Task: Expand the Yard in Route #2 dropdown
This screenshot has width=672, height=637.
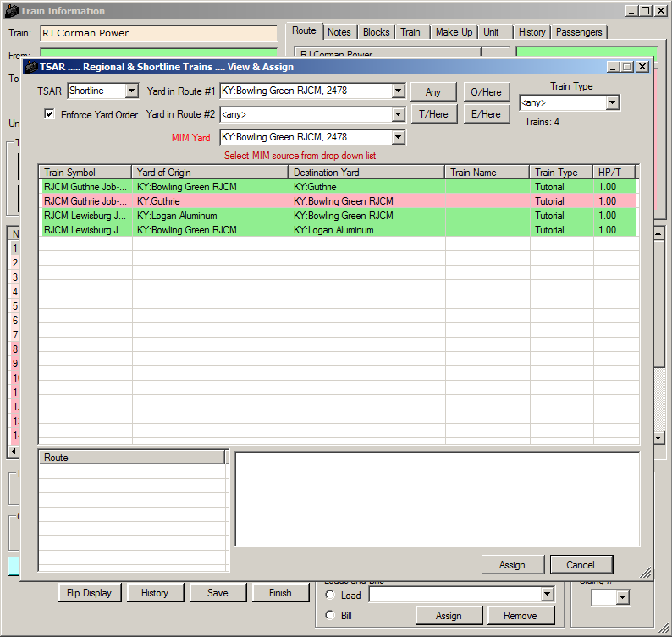Action: tap(398, 114)
